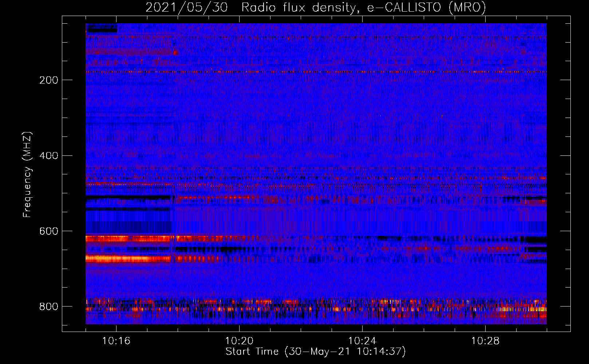Viewport: 589px width, 364px height.
Task: Click the 10:28 time tick label
Action: click(x=485, y=341)
